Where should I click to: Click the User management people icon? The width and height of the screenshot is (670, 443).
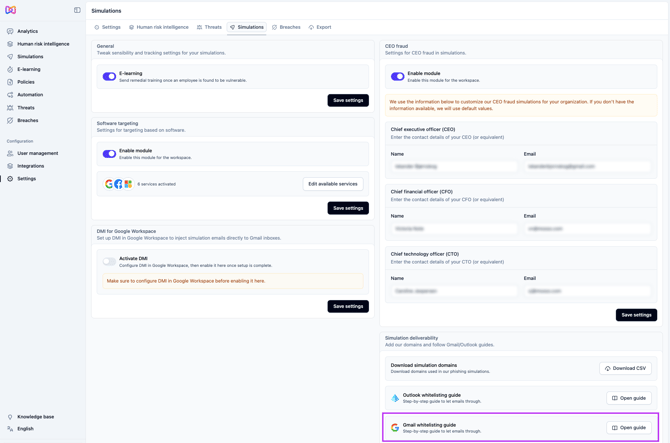[x=10, y=153]
